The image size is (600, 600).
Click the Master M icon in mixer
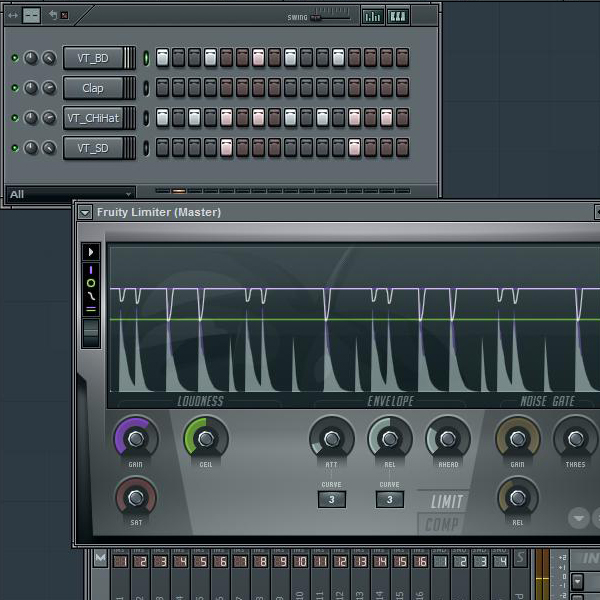tap(100, 558)
